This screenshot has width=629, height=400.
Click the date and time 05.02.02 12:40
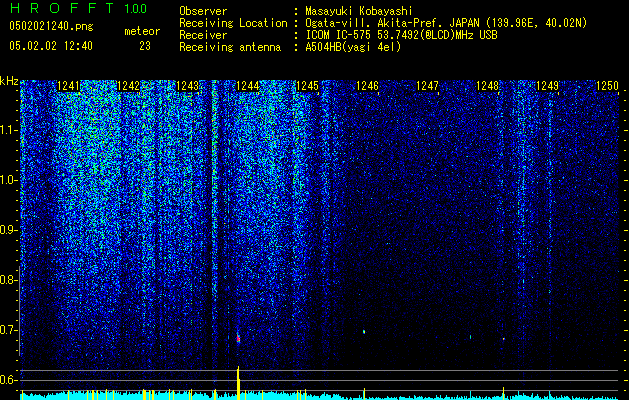click(51, 46)
